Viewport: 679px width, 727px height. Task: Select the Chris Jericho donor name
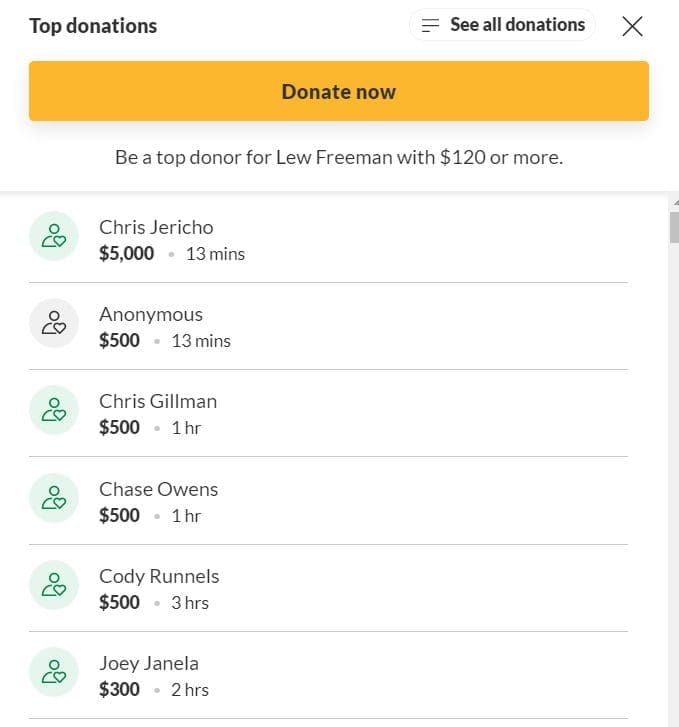coord(156,227)
